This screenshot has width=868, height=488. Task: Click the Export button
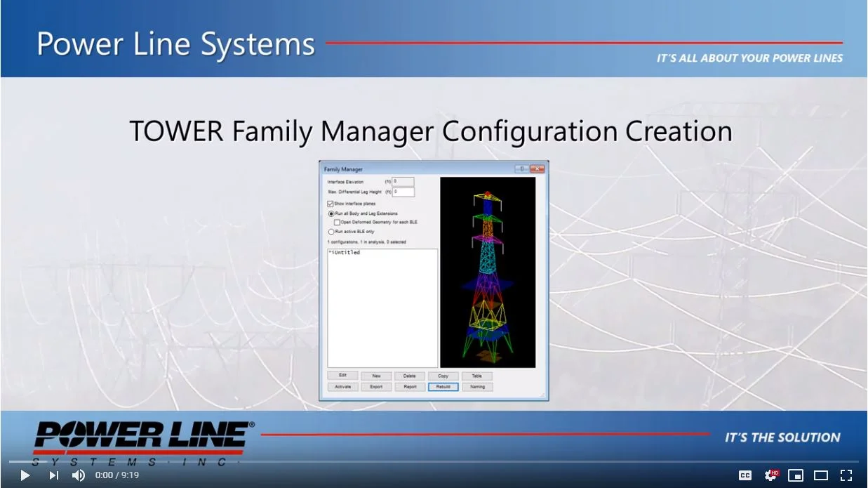point(376,387)
